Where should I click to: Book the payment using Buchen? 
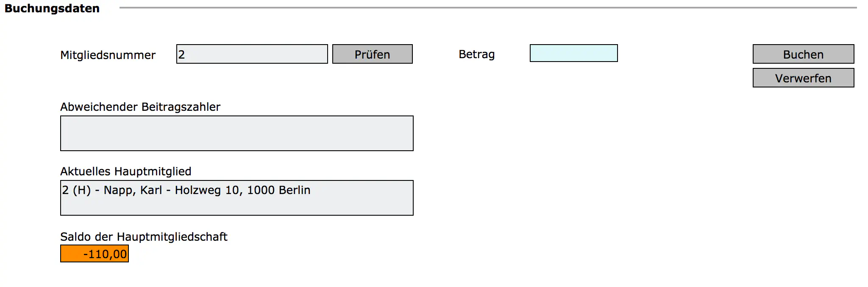[x=802, y=54]
